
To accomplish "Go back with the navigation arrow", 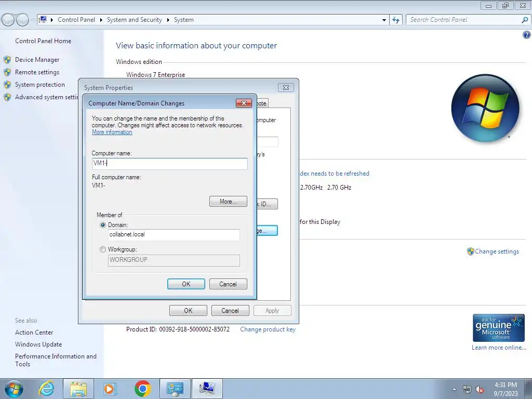I will 8,20.
